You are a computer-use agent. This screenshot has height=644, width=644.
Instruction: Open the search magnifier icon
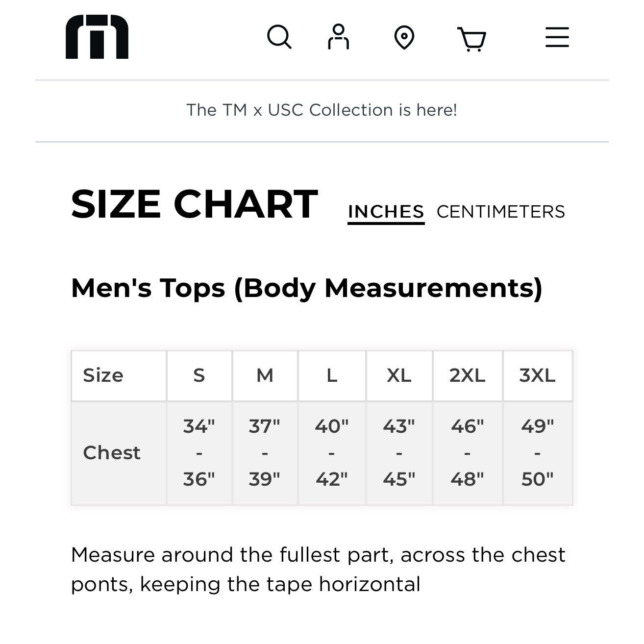pyautogui.click(x=279, y=37)
